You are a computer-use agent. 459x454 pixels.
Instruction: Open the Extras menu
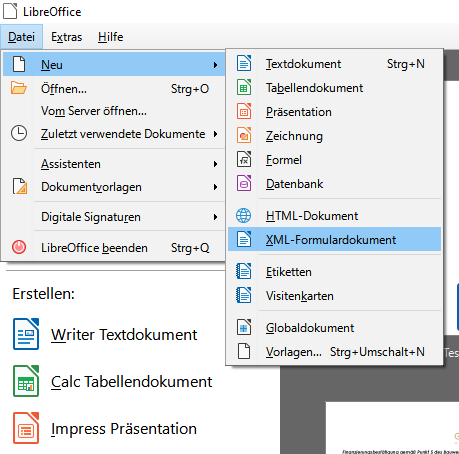(67, 37)
